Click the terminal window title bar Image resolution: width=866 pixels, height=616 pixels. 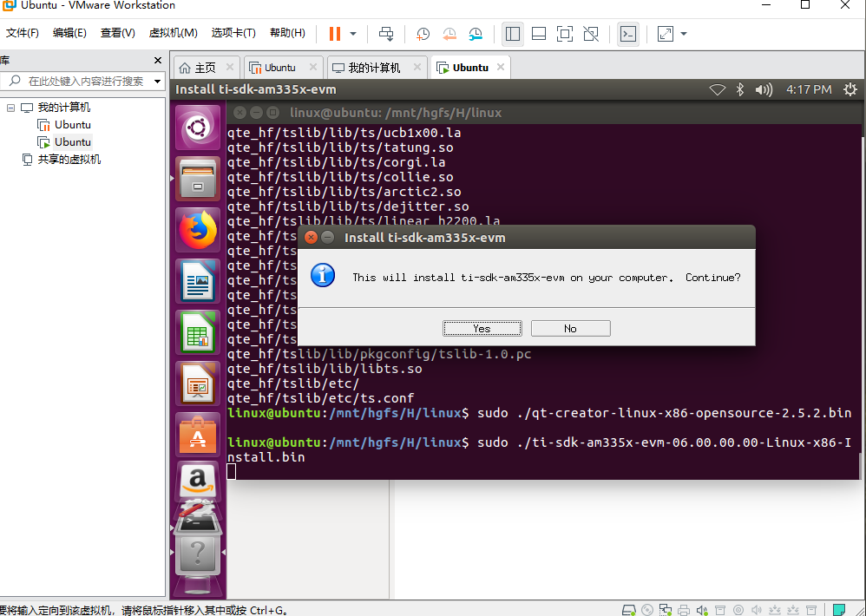(x=544, y=113)
